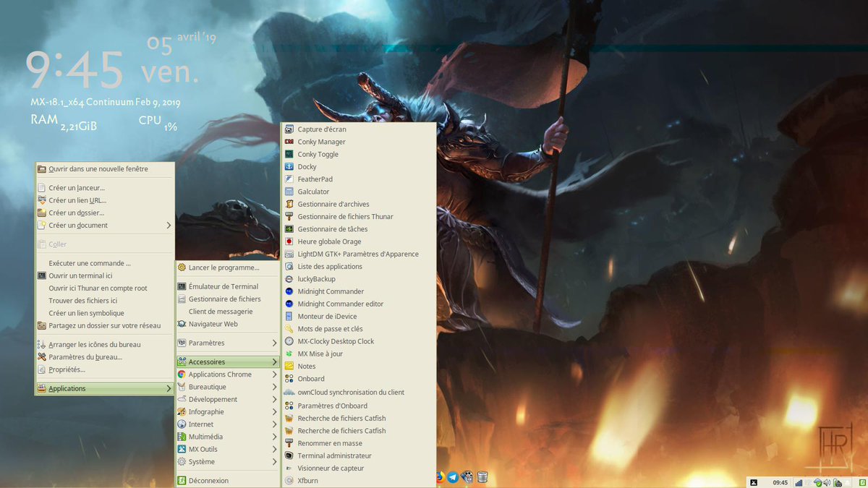Open Visionneur de capteur

[x=359, y=468]
